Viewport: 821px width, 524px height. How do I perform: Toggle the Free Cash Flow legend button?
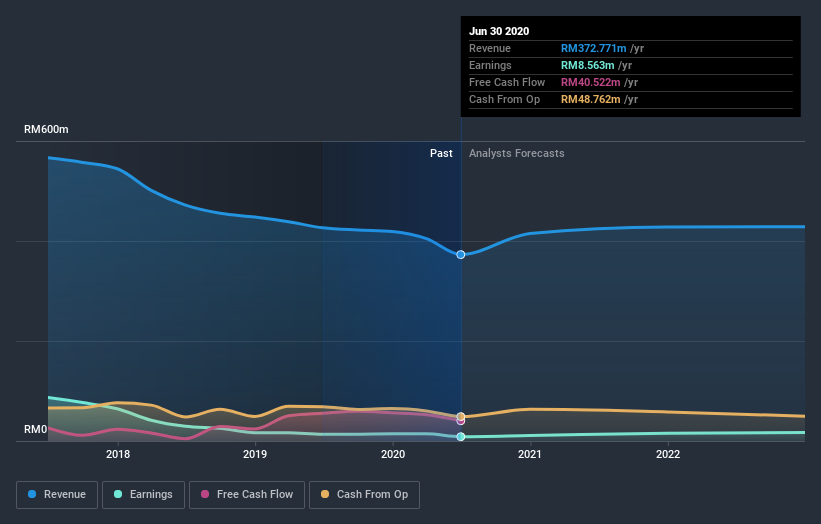pos(247,495)
